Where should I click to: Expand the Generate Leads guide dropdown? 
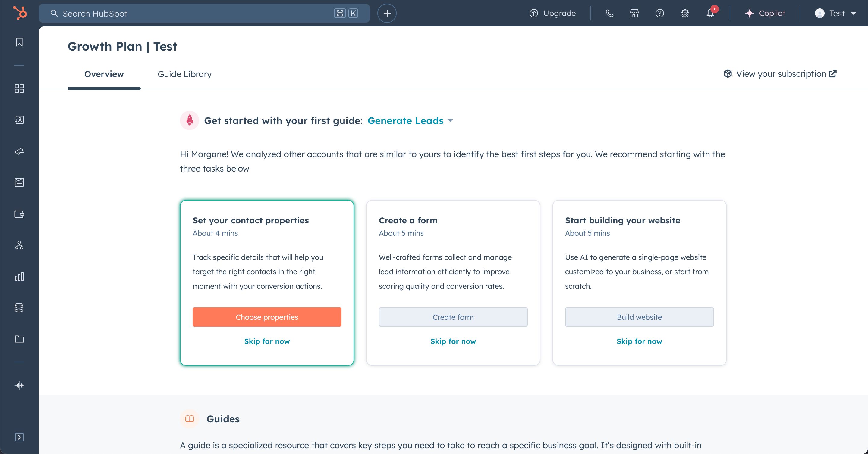[410, 120]
